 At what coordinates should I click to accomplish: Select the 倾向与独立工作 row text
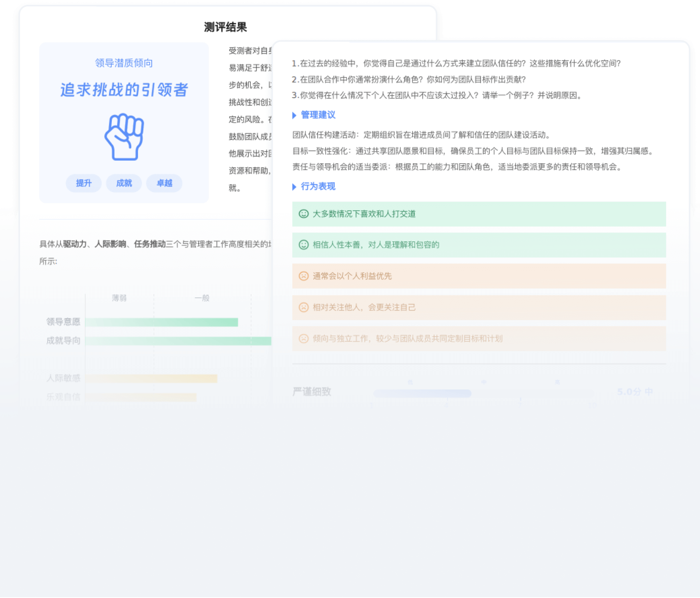tap(407, 338)
